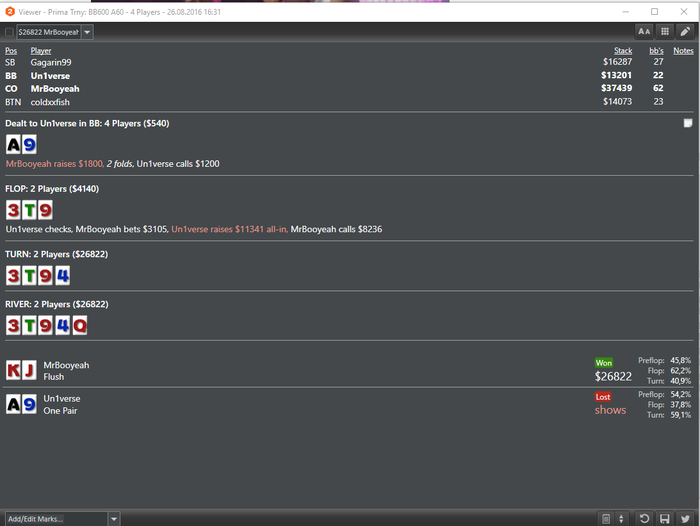The image size is (700, 526).
Task: Toggle the checkbox beside hand selector
Action: [9, 32]
